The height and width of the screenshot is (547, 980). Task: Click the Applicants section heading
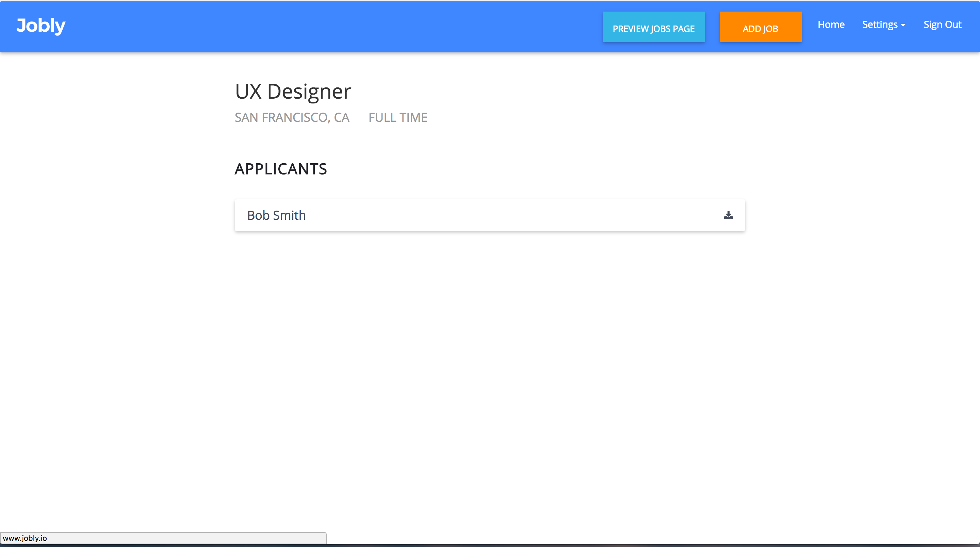[x=281, y=169]
